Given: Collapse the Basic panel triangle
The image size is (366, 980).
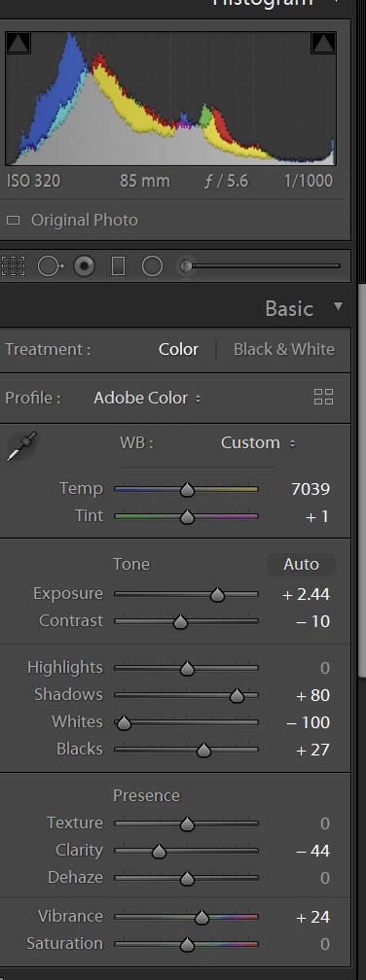Looking at the screenshot, I should point(339,306).
